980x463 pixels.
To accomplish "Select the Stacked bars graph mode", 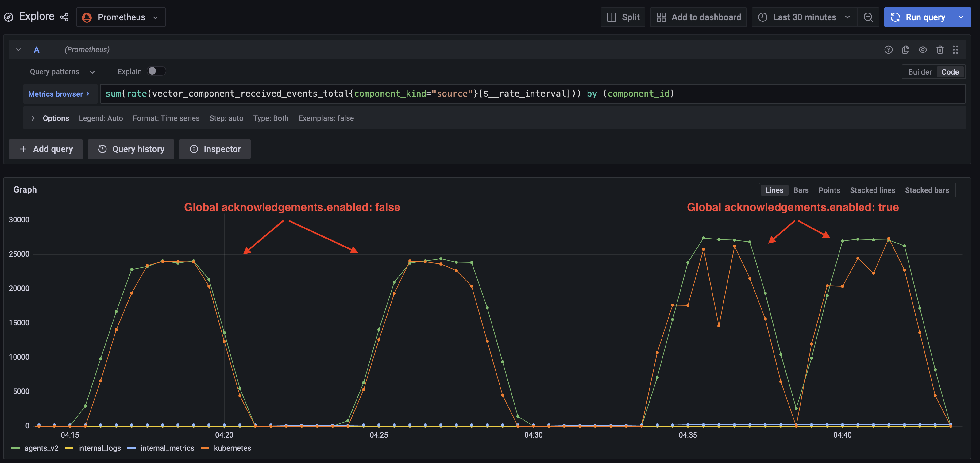I will click(x=927, y=190).
